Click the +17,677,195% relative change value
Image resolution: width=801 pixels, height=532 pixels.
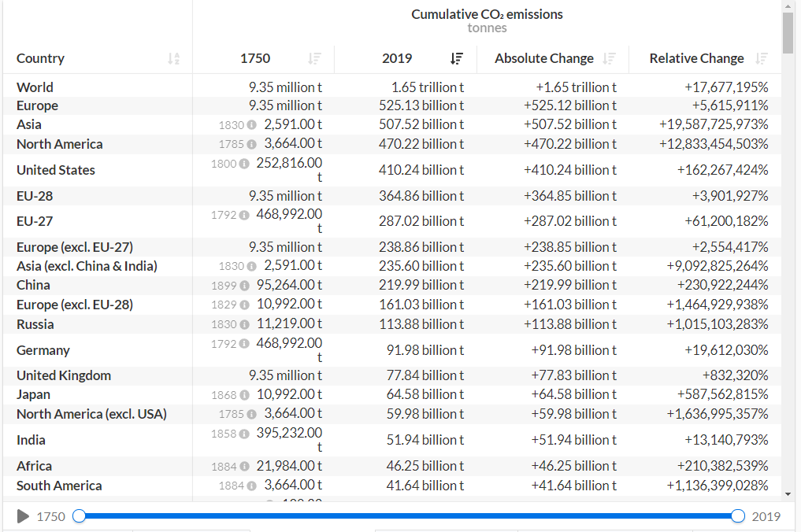click(x=726, y=87)
